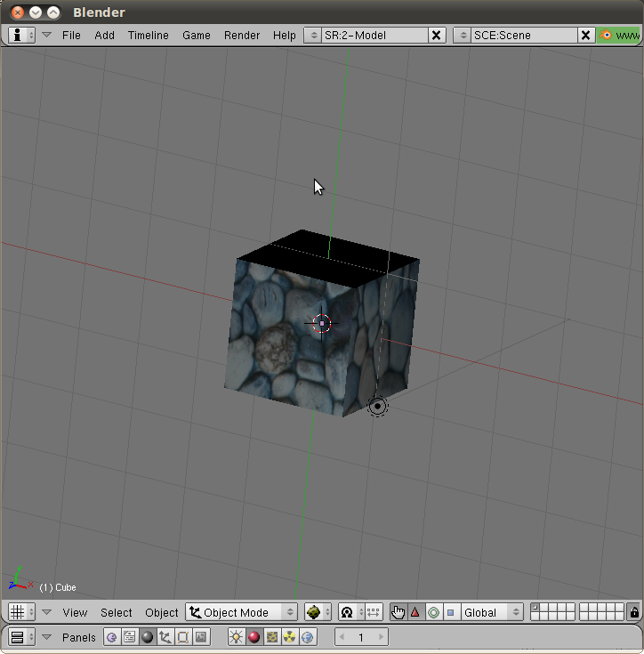Toggle the layer lock padlock button
644x654 pixels.
pos(633,612)
